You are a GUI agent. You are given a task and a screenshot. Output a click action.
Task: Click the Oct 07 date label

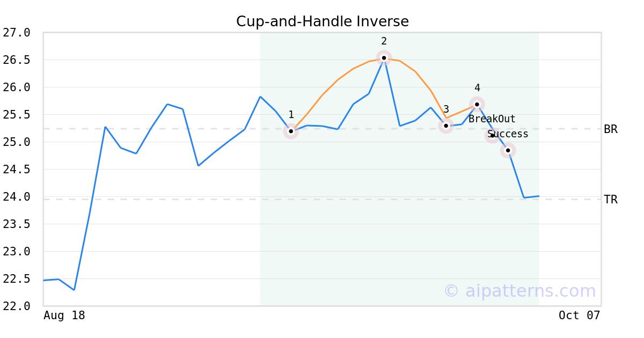click(x=579, y=315)
